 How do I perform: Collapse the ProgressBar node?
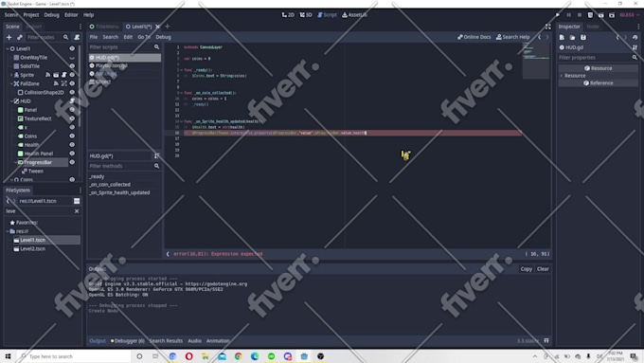pyautogui.click(x=15, y=162)
